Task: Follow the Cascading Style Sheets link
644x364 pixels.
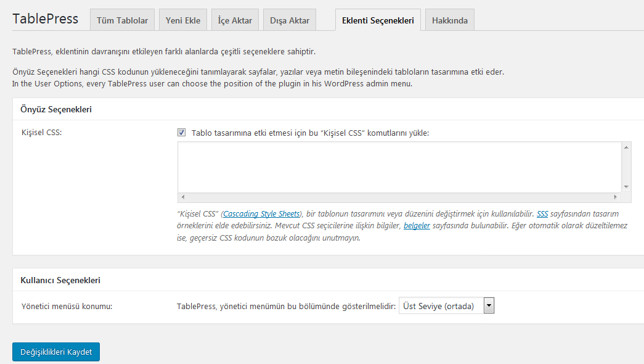Action: [x=261, y=214]
